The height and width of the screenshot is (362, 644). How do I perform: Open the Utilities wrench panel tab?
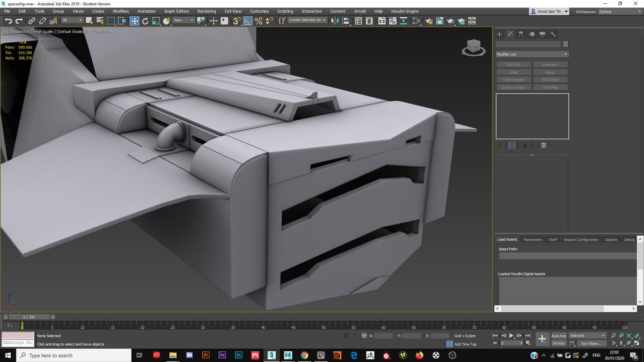(553, 34)
